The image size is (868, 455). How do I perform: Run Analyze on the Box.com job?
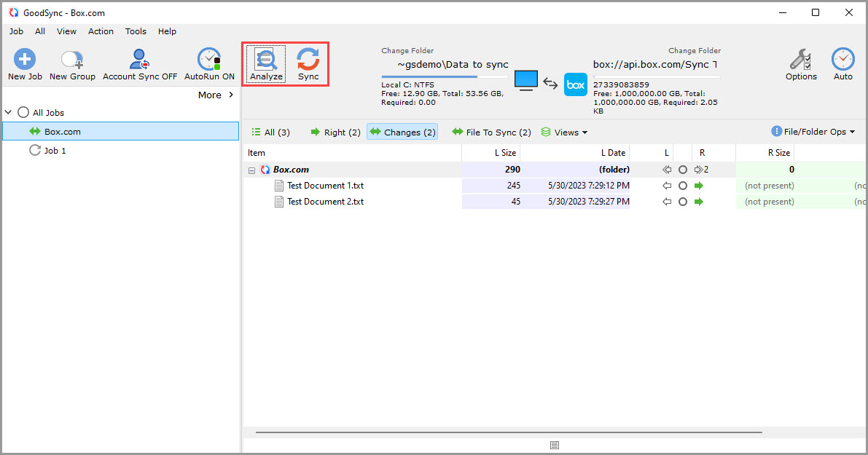(266, 64)
